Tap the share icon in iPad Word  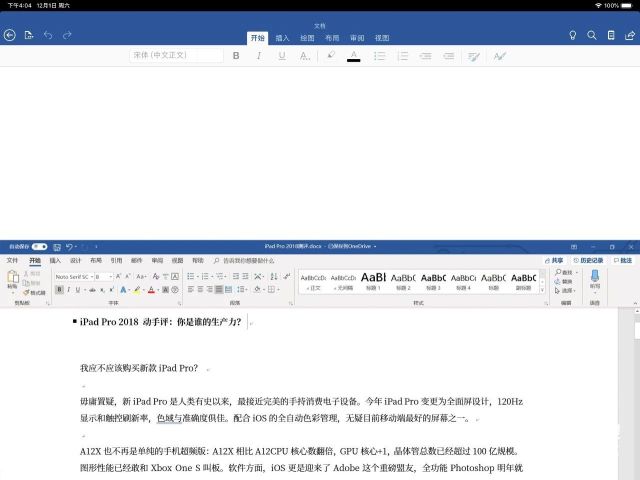tap(630, 35)
